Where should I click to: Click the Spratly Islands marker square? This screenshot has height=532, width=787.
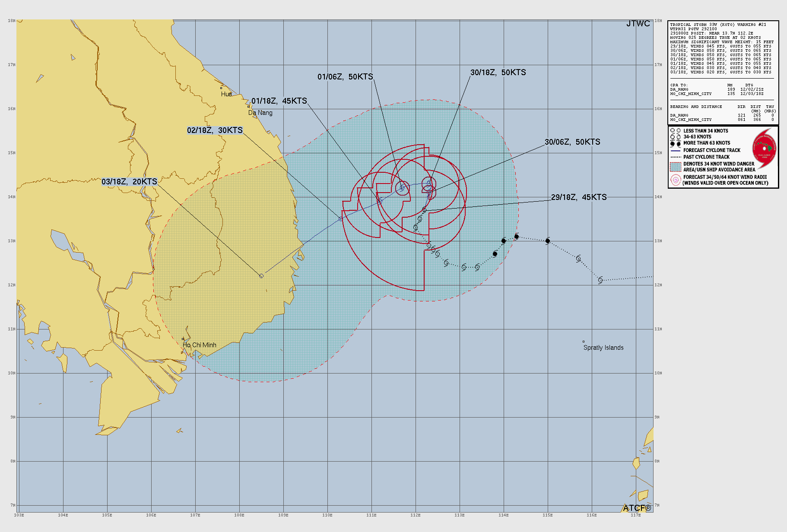[584, 342]
